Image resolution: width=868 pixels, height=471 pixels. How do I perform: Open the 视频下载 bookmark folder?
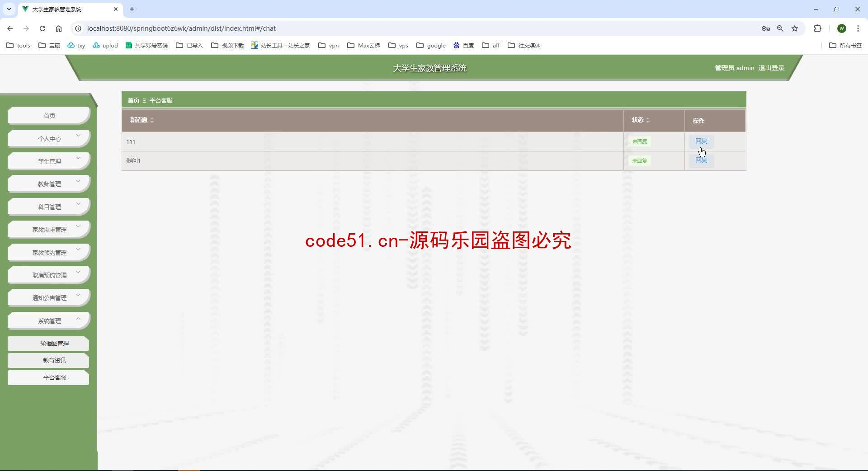coord(227,45)
